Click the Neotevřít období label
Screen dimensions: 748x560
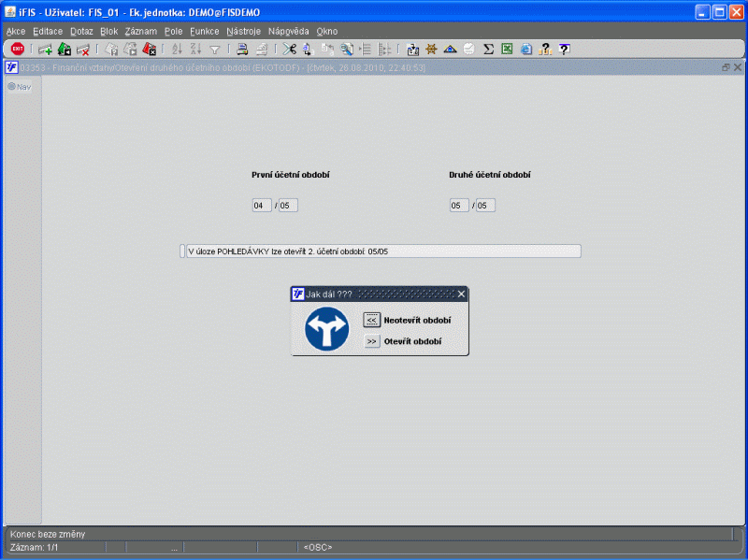[417, 321]
